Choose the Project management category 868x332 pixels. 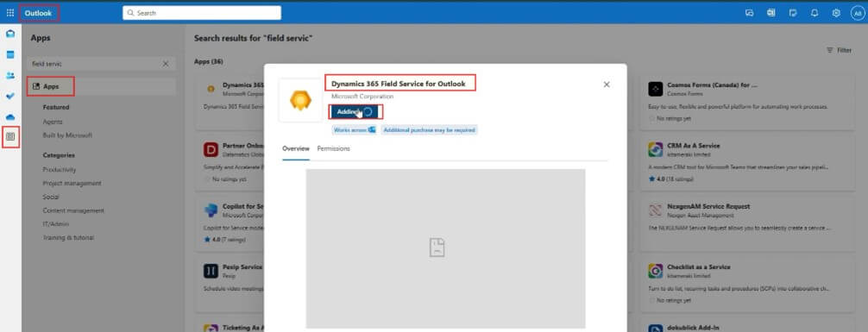tap(72, 183)
